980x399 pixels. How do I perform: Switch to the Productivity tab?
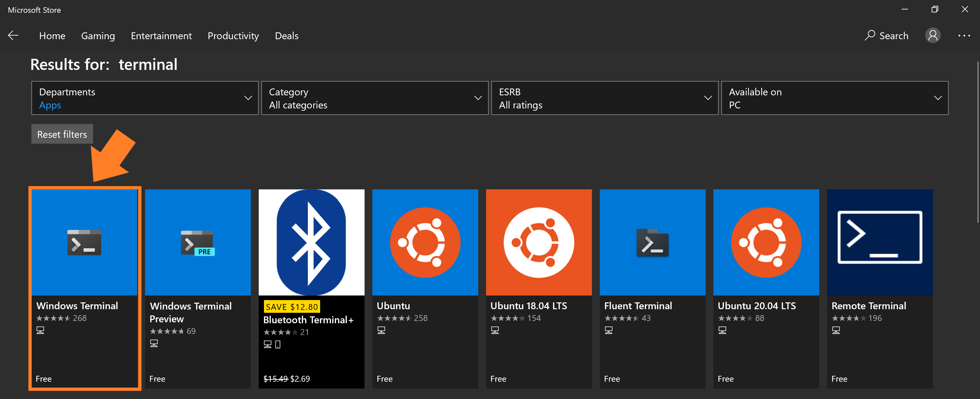[233, 36]
